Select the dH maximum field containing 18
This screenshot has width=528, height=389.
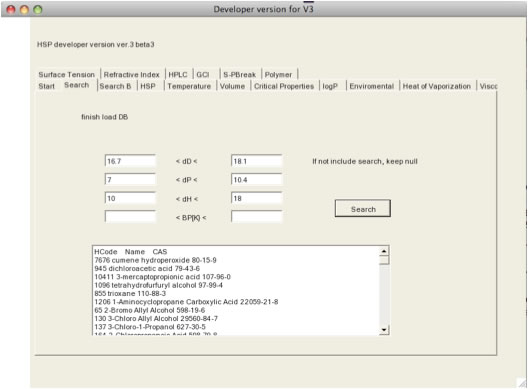click(x=257, y=198)
